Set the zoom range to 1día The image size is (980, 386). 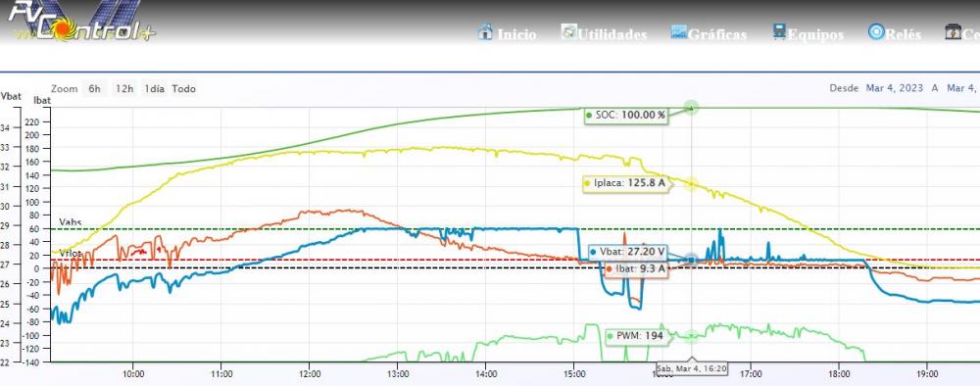[155, 89]
